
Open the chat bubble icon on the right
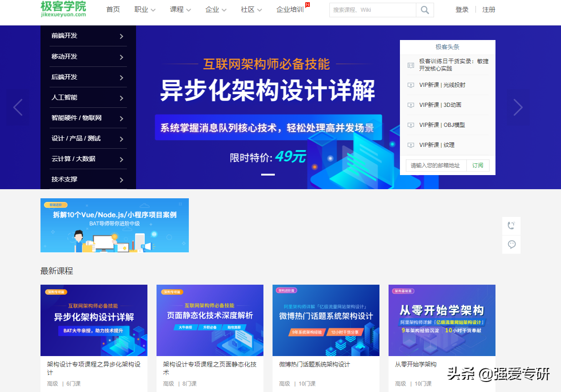click(511, 244)
